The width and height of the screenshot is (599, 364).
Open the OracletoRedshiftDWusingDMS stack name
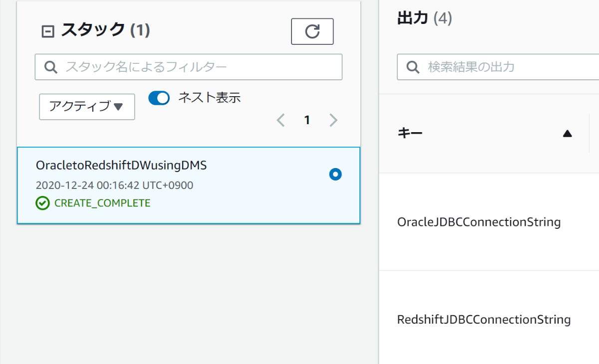coord(121,166)
